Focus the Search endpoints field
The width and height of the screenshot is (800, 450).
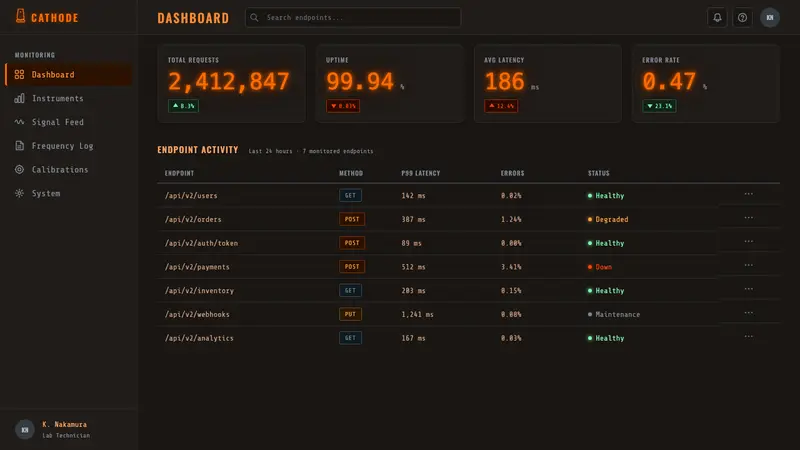(x=353, y=17)
